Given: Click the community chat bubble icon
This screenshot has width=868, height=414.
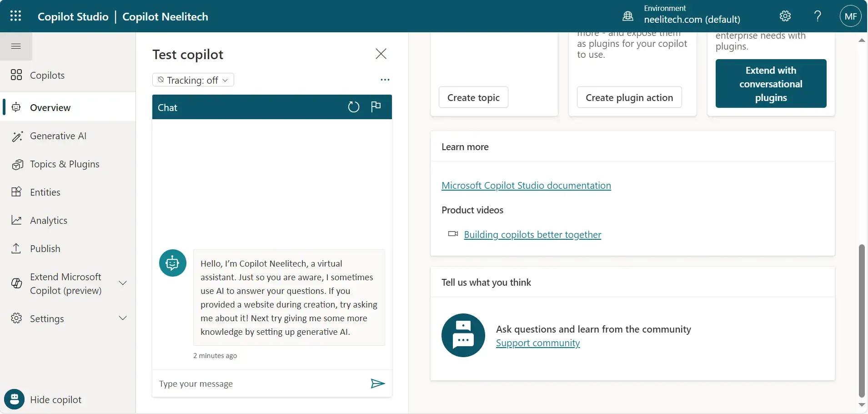Looking at the screenshot, I should coord(463,335).
